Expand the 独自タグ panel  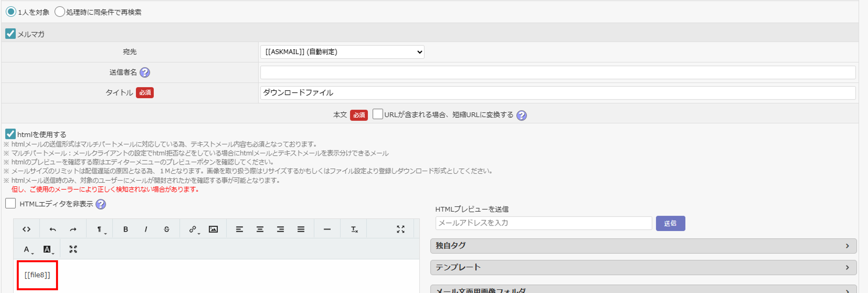643,246
